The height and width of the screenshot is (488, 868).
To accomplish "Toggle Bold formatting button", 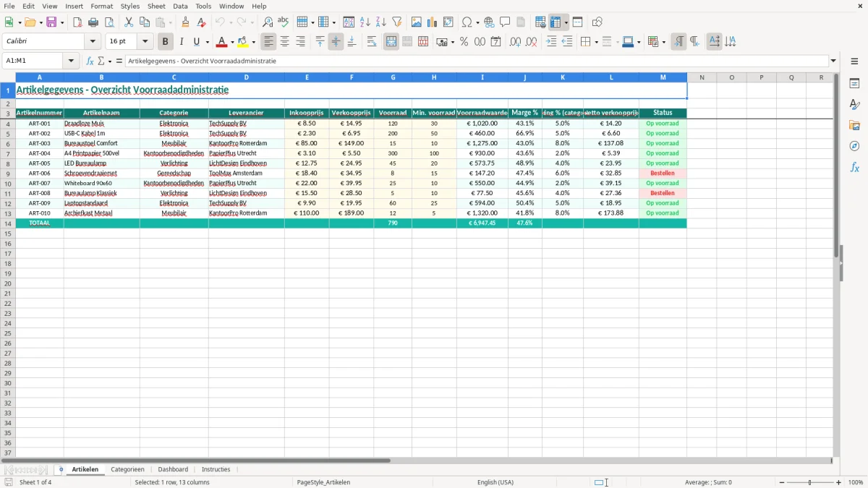I will pos(165,42).
